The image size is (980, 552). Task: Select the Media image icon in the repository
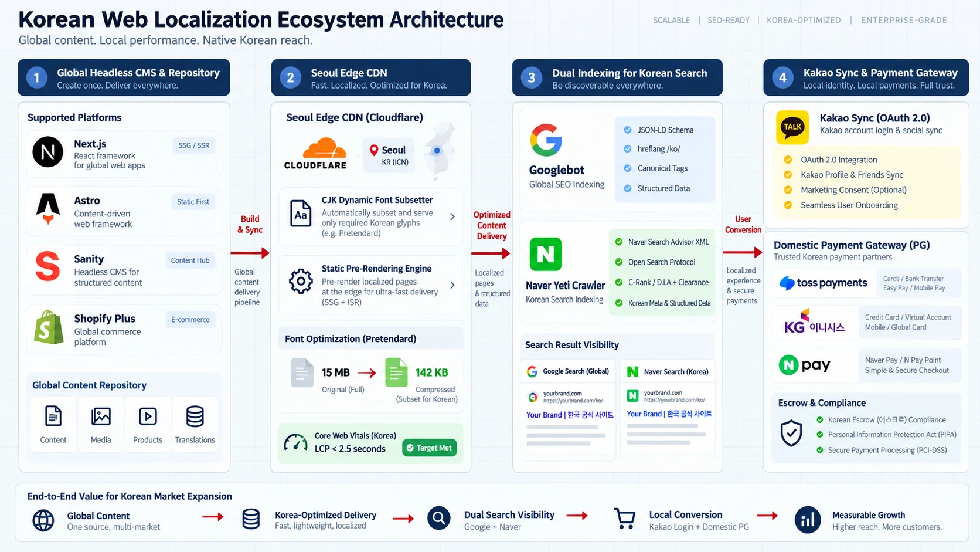tap(101, 416)
